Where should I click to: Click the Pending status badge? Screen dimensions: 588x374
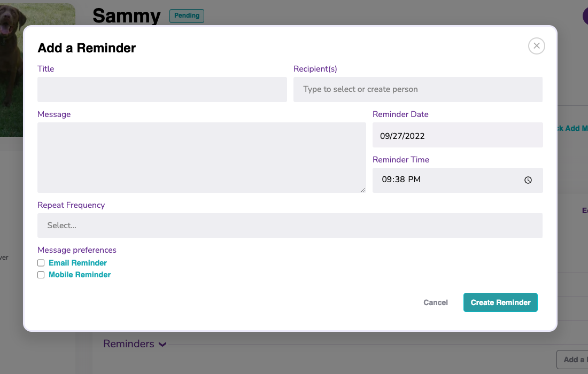click(187, 15)
